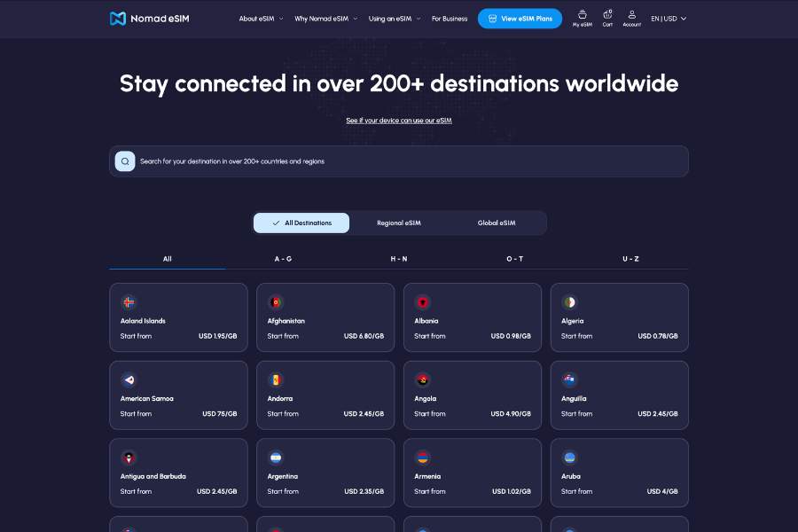This screenshot has height=532, width=798.
Task: Click the Algeria USD 0.78/GB price
Action: [658, 336]
